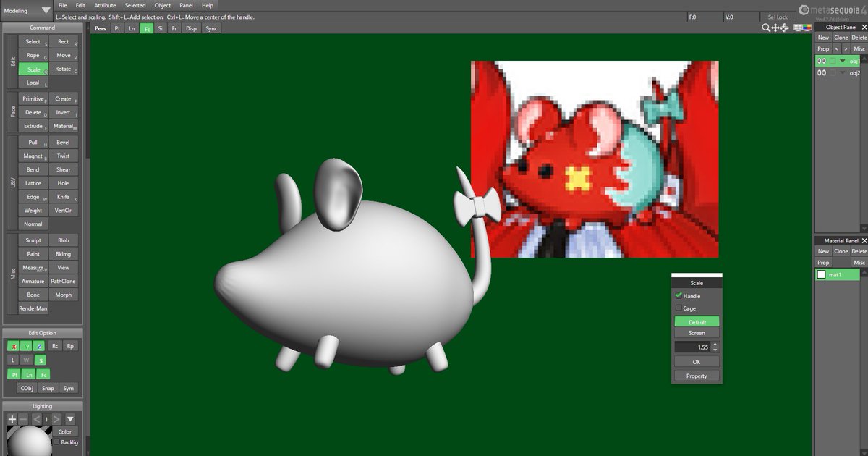The width and height of the screenshot is (868, 456).
Task: Enable the Backlight checkbox in Lighting
Action: click(x=55, y=442)
